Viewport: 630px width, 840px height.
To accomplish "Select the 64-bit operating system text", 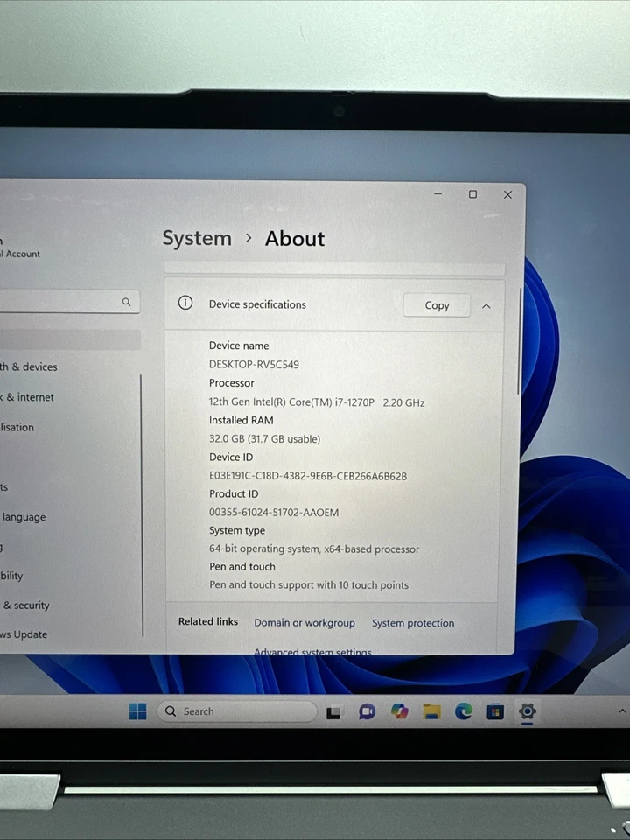I will point(314,549).
